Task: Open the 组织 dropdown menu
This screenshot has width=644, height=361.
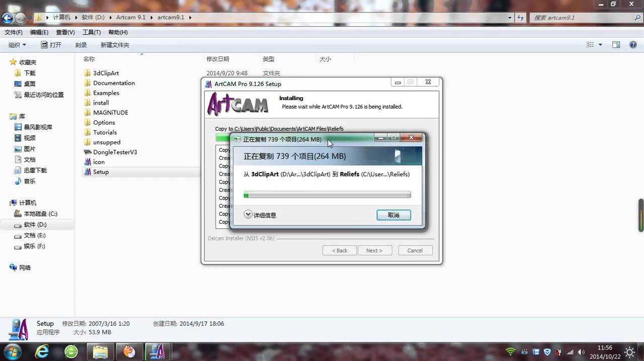Action: pyautogui.click(x=17, y=45)
